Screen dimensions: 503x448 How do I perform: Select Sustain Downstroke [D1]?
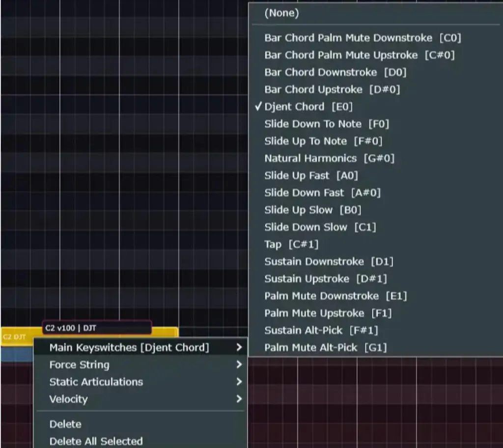329,261
